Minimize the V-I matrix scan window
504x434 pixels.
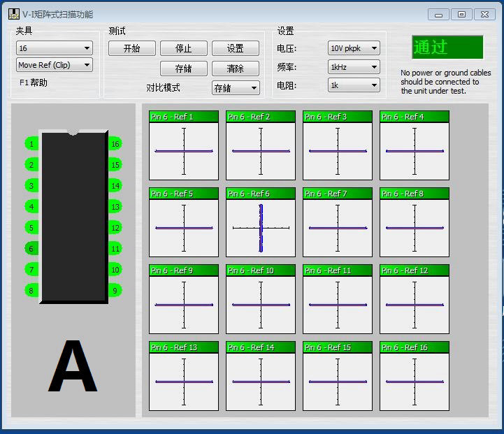(438, 15)
